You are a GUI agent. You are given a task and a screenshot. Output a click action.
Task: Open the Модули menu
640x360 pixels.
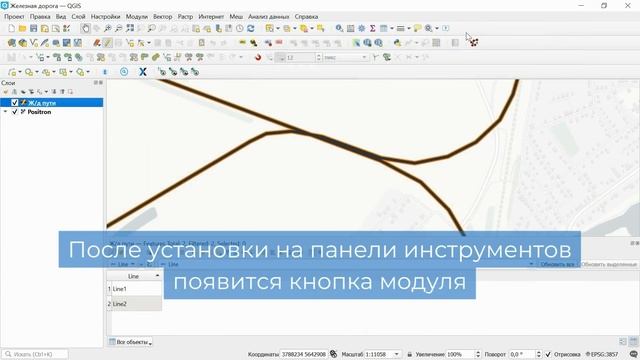(137, 17)
